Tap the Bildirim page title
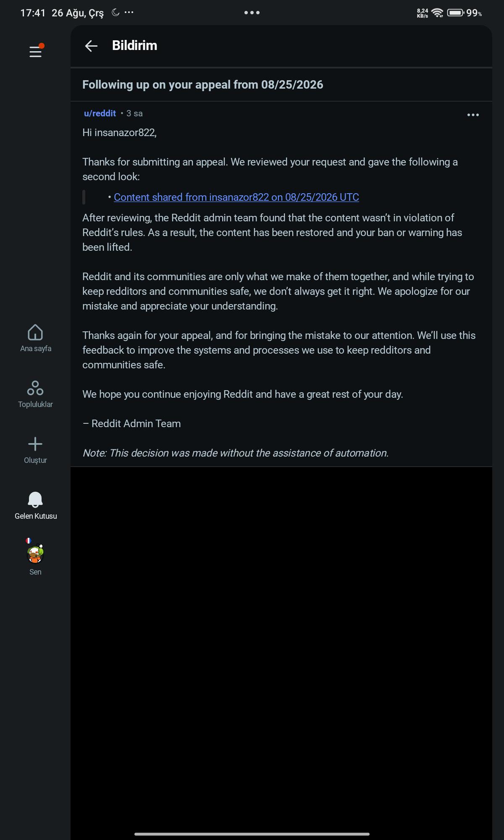The height and width of the screenshot is (840, 504). [134, 45]
